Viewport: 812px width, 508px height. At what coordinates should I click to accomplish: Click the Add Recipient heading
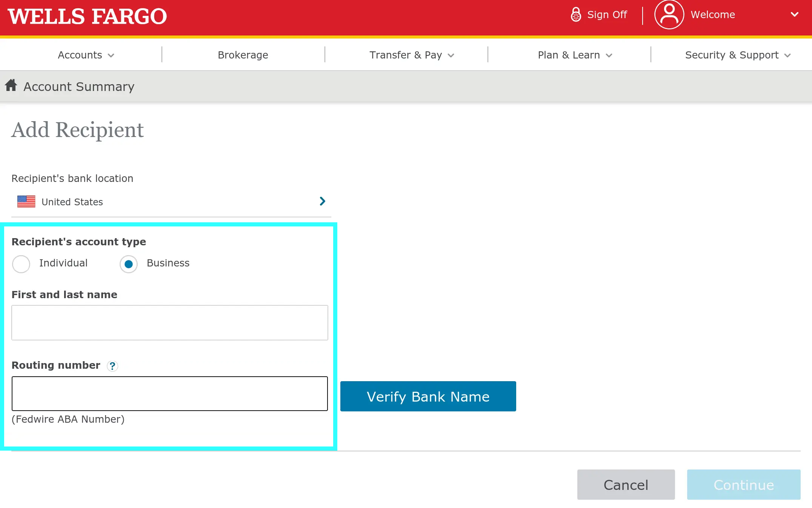click(x=78, y=130)
